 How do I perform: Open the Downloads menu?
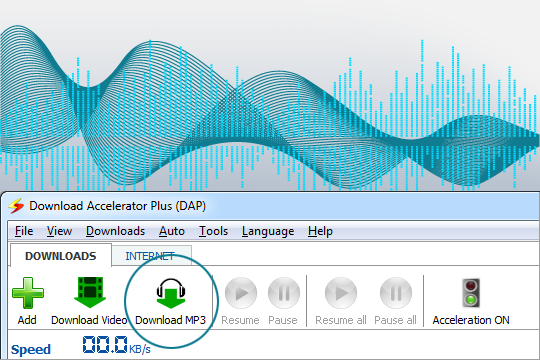point(115,231)
